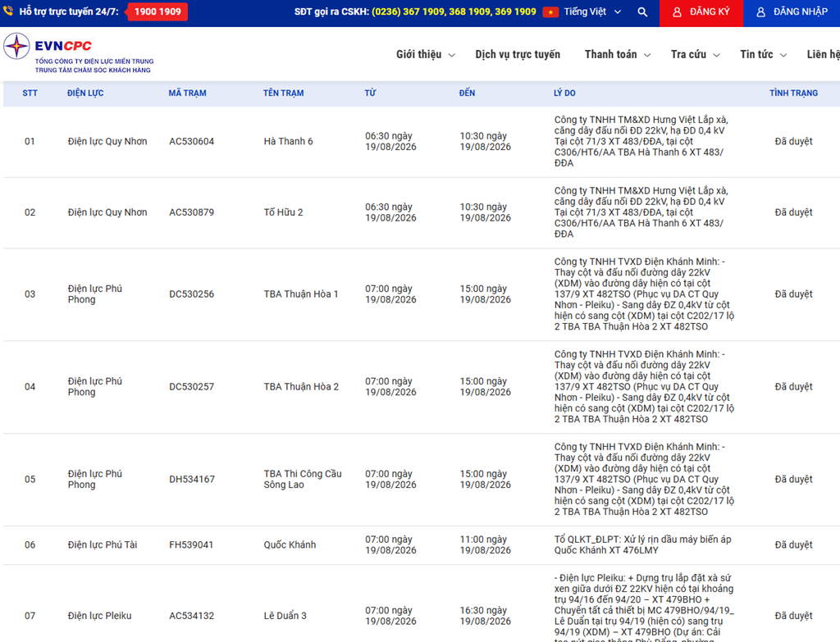Screen dimensions: 840x642
Task: Click the ĐĂNG NHẬP login button
Action: pos(792,13)
